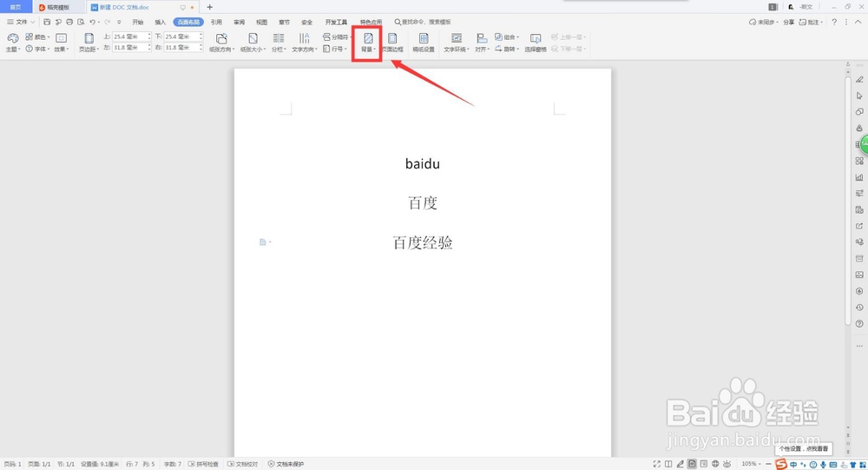Open 稿纸设置 manuscript paper settings

(424, 42)
